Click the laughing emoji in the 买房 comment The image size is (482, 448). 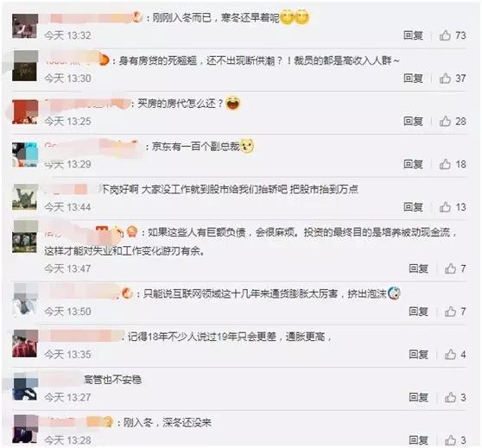click(x=232, y=104)
